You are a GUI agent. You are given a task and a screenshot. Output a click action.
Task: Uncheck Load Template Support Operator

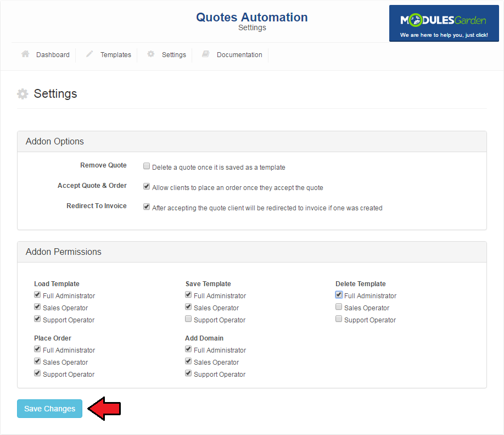[x=37, y=319]
